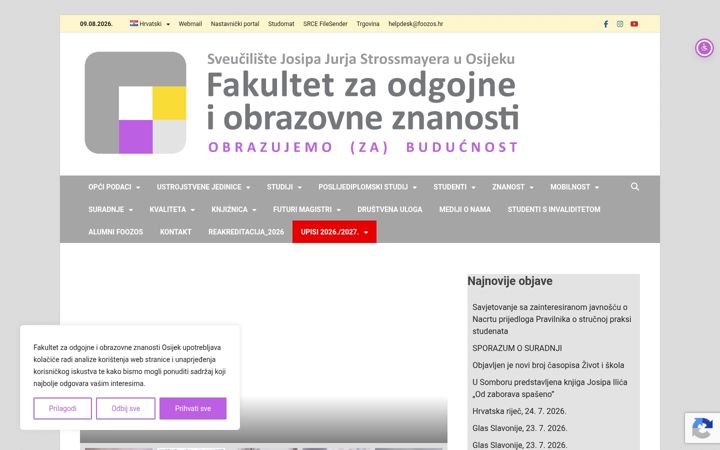This screenshot has height=450, width=720.
Task: Open the Hrvatski language dropdown
Action: [x=150, y=24]
